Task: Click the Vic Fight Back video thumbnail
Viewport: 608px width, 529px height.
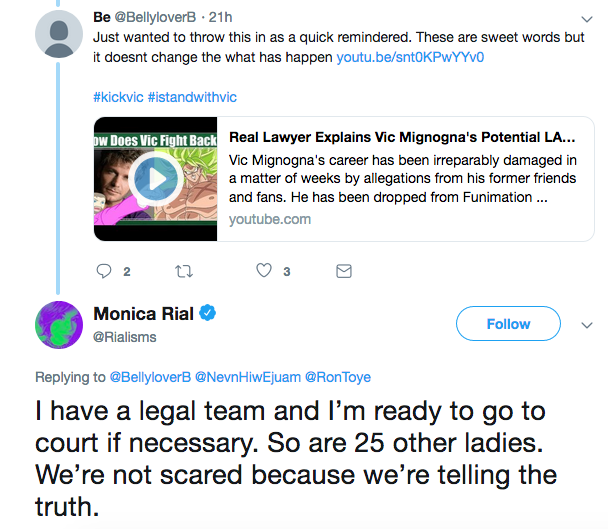Action: point(155,179)
